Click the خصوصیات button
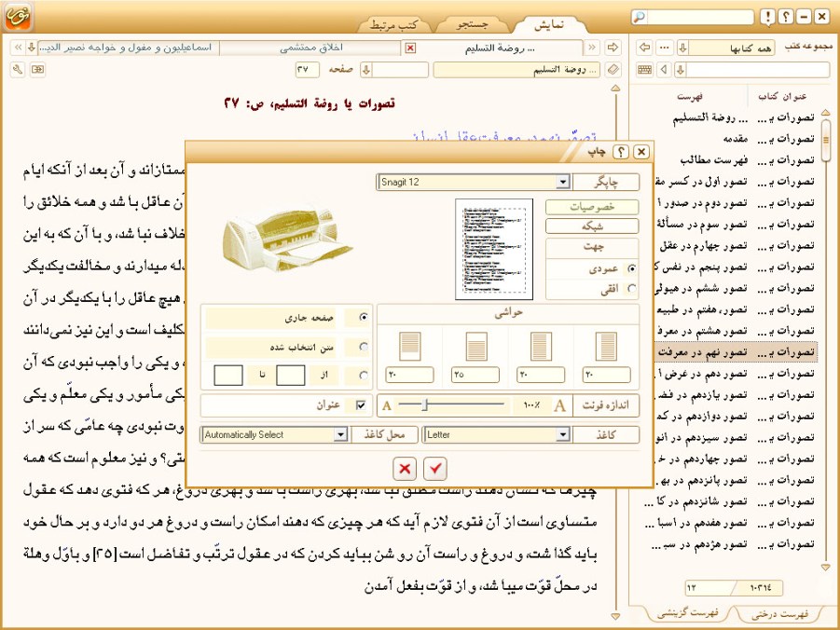The width and height of the screenshot is (840, 630). 592,207
